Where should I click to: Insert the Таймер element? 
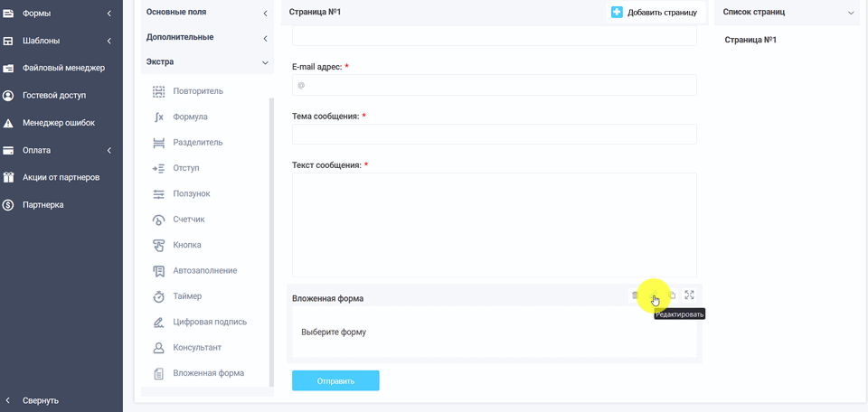tap(187, 296)
